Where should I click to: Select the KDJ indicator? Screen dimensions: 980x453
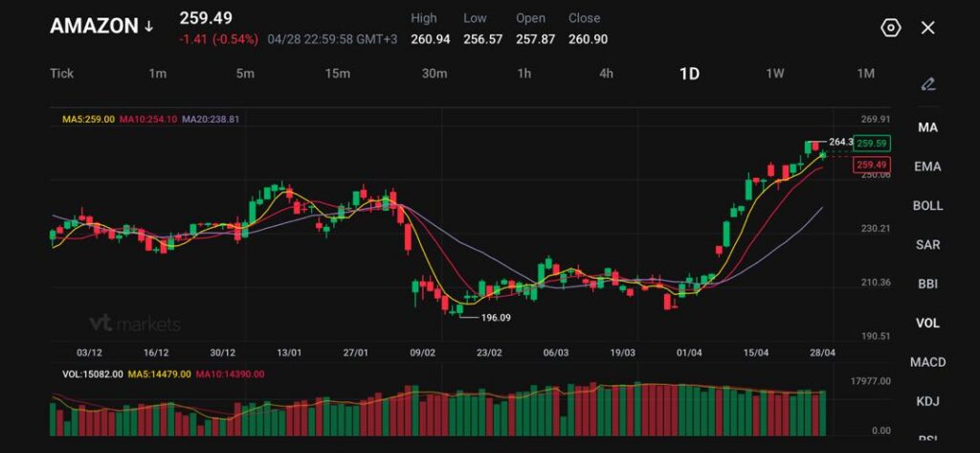926,401
